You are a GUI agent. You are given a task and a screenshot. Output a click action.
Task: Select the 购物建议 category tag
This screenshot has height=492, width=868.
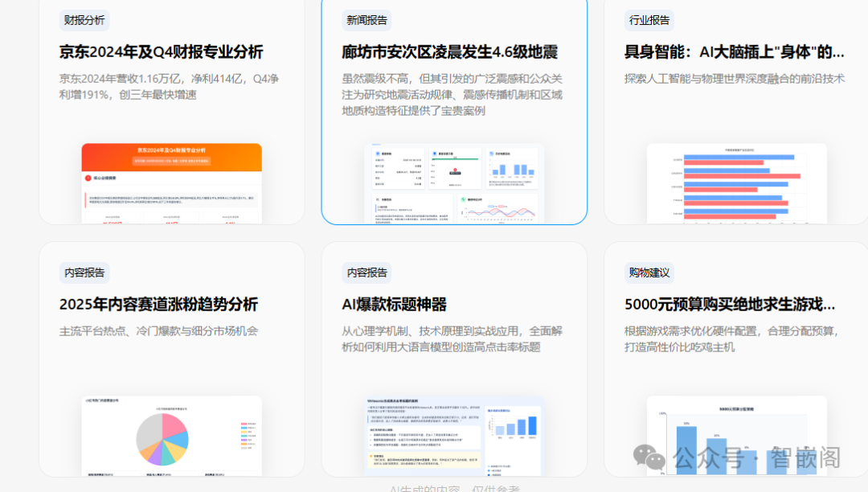pyautogui.click(x=648, y=272)
